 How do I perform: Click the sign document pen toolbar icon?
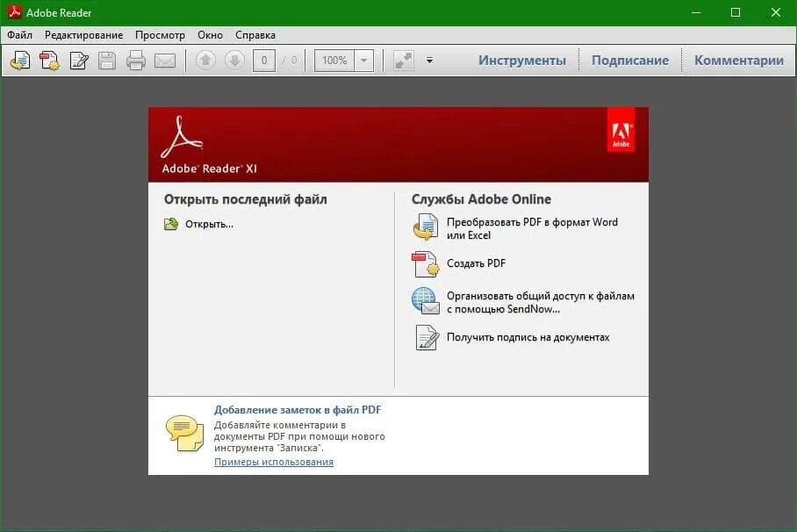coord(79,61)
